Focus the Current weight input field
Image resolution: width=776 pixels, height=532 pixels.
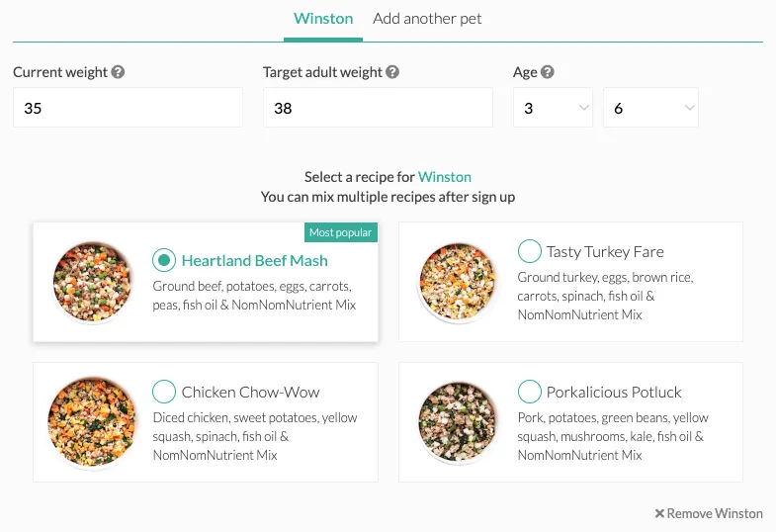[128, 108]
